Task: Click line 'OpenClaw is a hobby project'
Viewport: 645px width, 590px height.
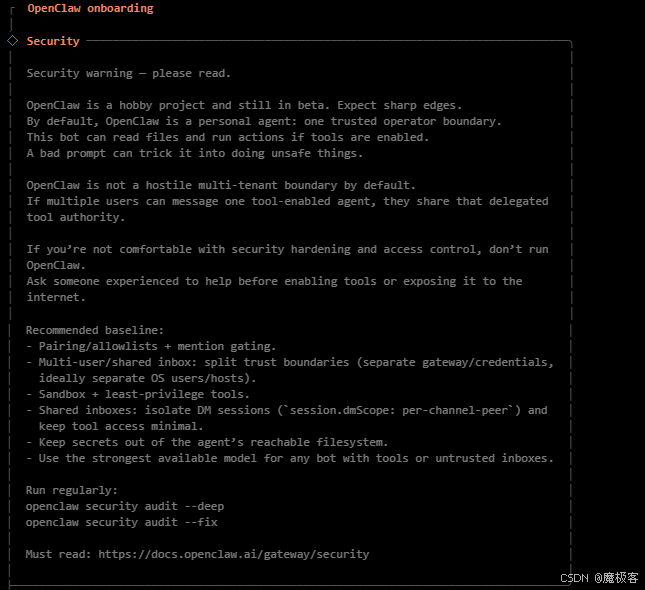Action: click(244, 105)
